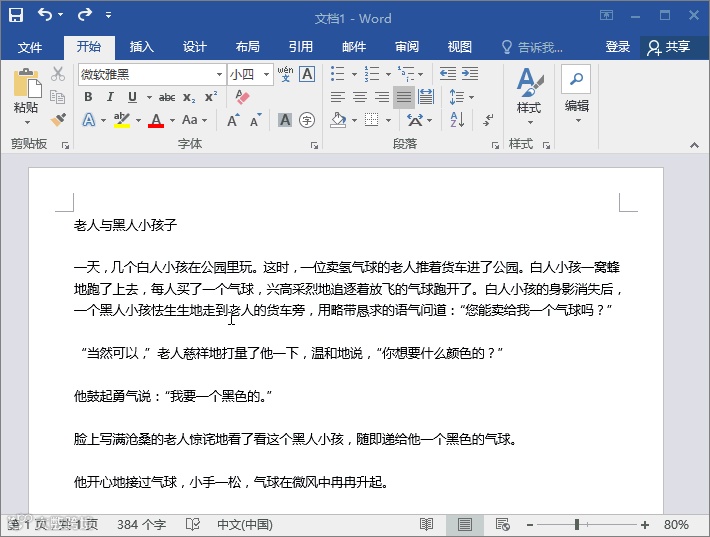Viewport: 710px width, 537px height.
Task: Redo the last action
Action: [85, 15]
